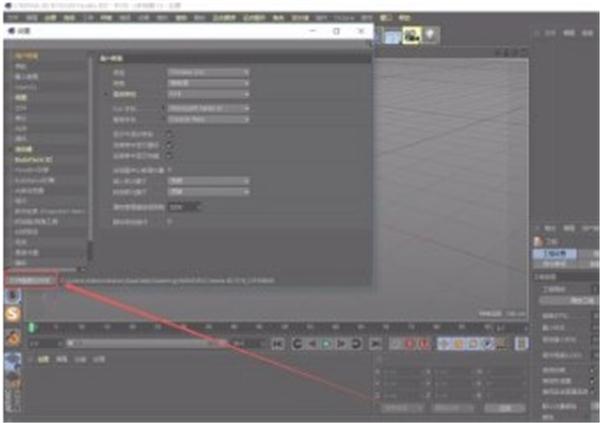Open the yellow-highlighted Render Settings icon
This screenshot has width=600, height=423.
(412, 36)
